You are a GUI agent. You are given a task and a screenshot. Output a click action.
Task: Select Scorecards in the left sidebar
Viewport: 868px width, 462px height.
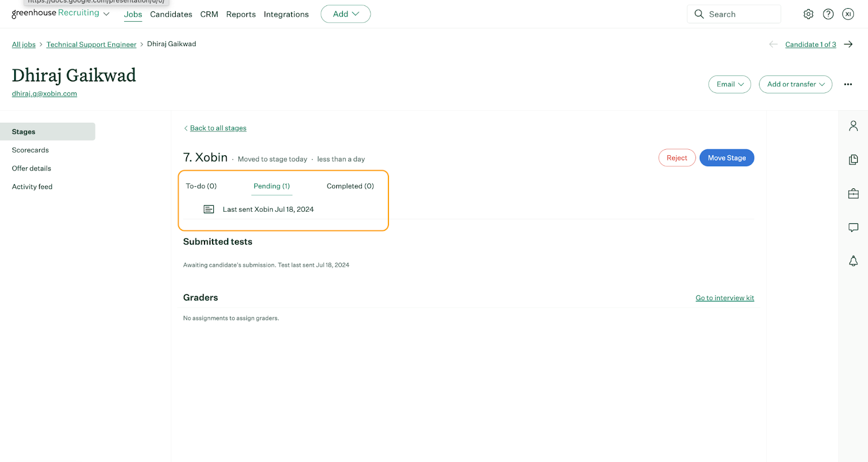click(x=30, y=150)
